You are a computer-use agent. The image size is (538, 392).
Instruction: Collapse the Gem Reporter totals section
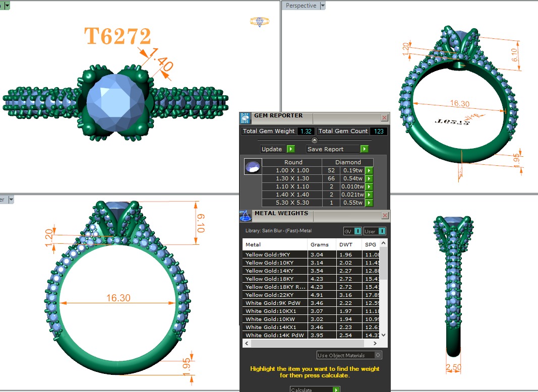click(x=315, y=140)
